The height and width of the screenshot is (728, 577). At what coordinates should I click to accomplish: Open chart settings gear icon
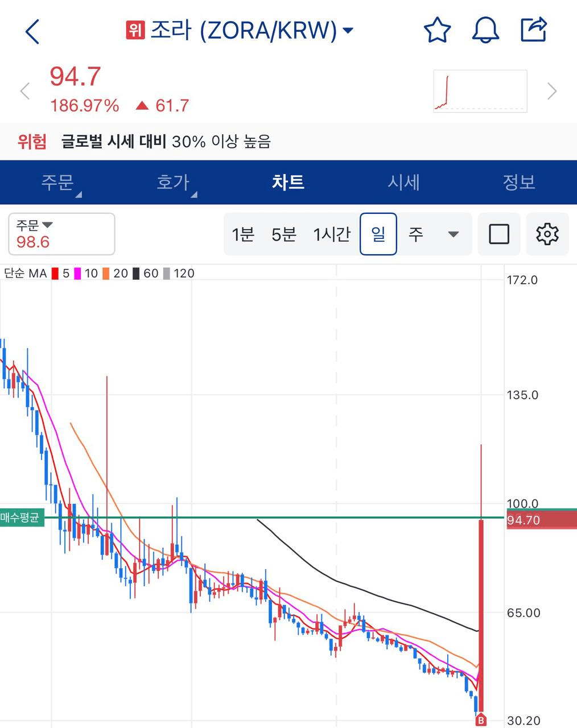pos(547,234)
